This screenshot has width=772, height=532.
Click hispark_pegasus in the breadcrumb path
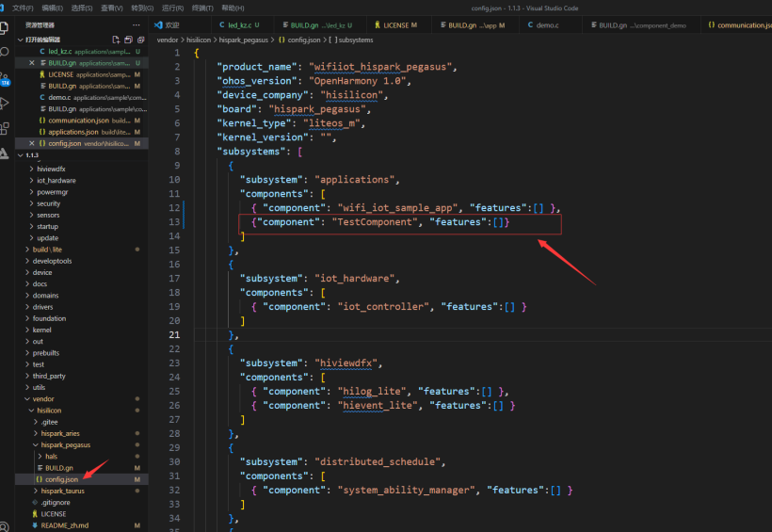(x=244, y=40)
